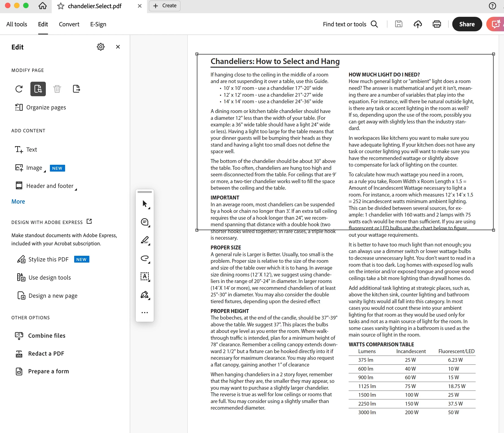Click the extract page icon

point(76,89)
